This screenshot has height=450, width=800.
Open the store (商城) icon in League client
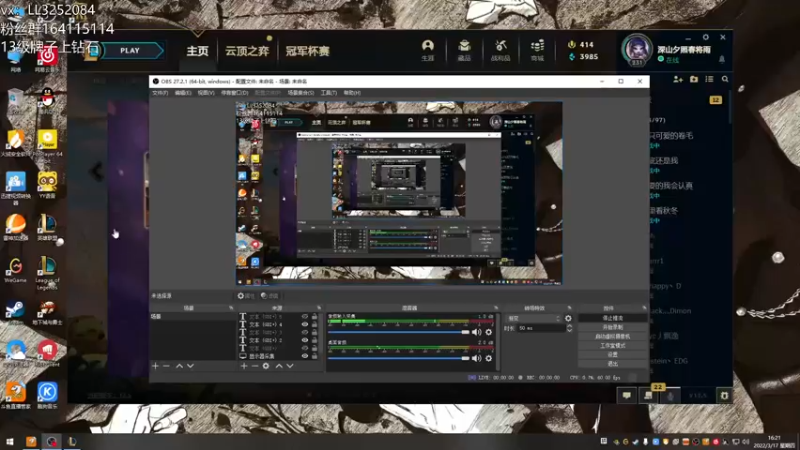tap(537, 51)
